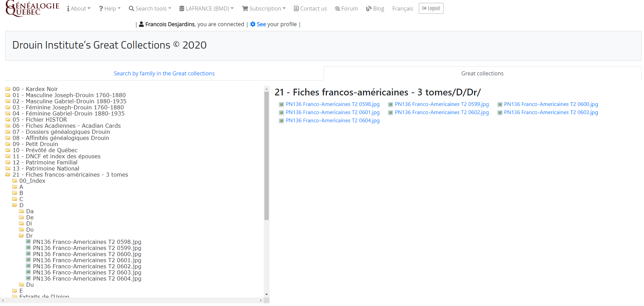Open 11 - DNCF et index des épouses
Viewport: 644px width, 306px height.
(56, 156)
